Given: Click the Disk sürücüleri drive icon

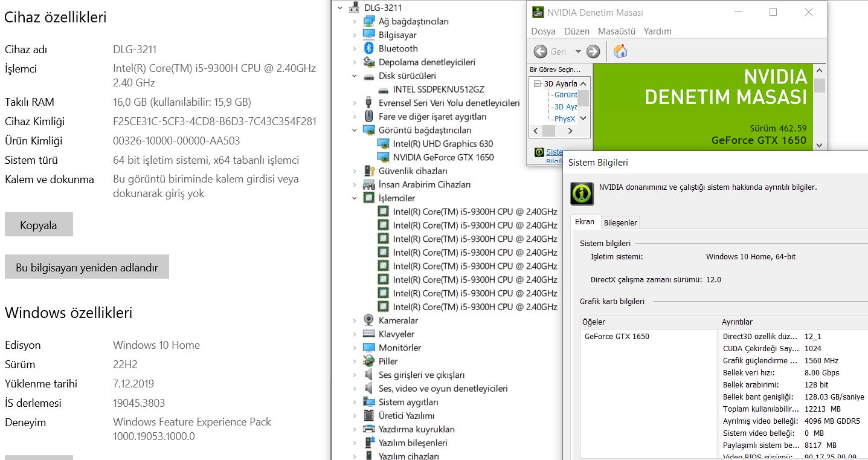Looking at the screenshot, I should (x=368, y=76).
